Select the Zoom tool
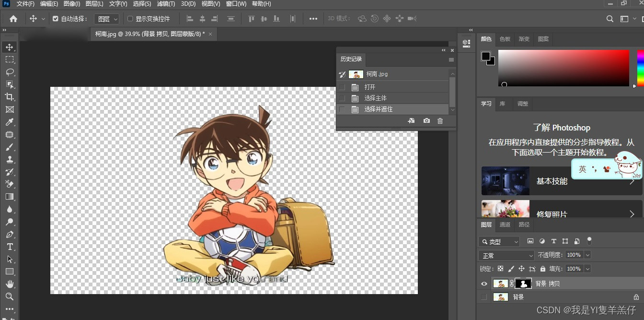This screenshot has height=320, width=644. pyautogui.click(x=10, y=296)
